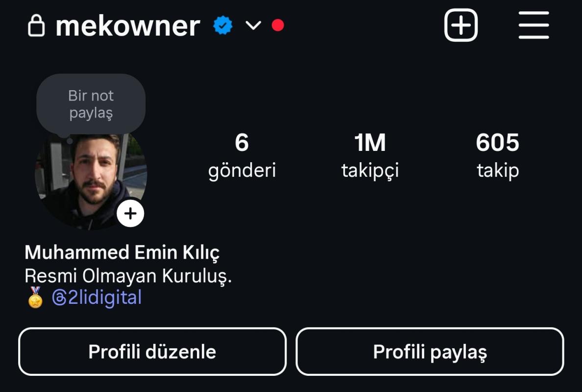This screenshot has width=582, height=392.
Task: Open the mekowner username dropdown
Action: pos(128,25)
